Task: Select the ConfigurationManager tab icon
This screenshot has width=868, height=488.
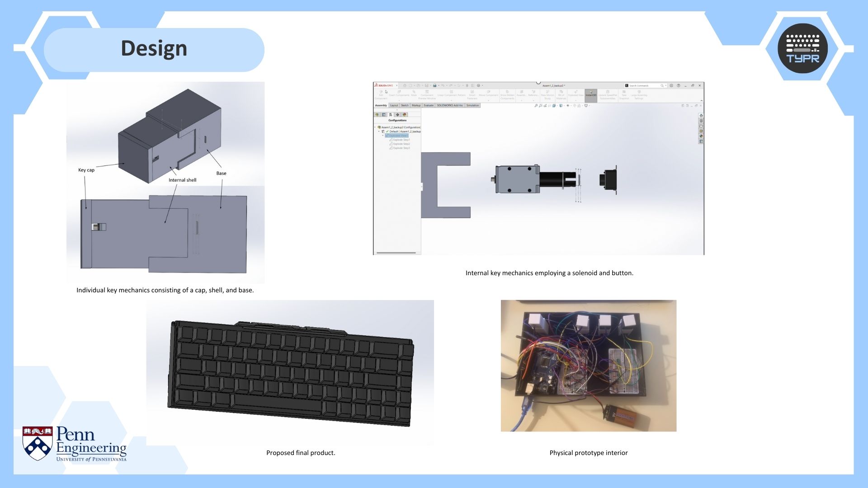Action: click(391, 115)
